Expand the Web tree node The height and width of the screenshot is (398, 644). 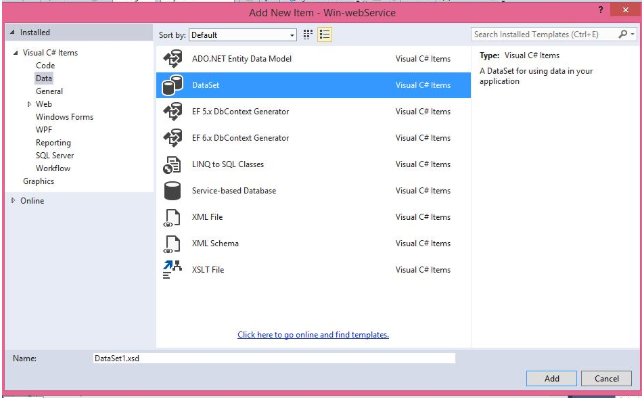(x=29, y=104)
